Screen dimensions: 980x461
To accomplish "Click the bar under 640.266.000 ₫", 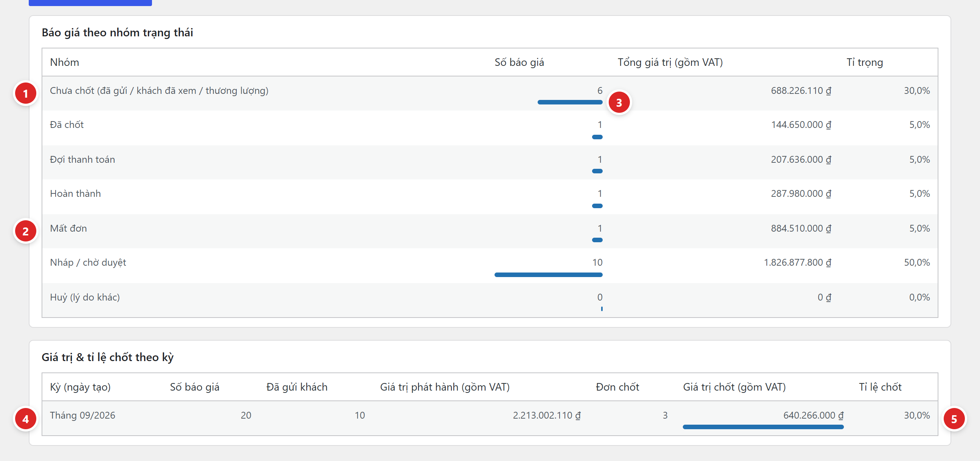I will [763, 427].
